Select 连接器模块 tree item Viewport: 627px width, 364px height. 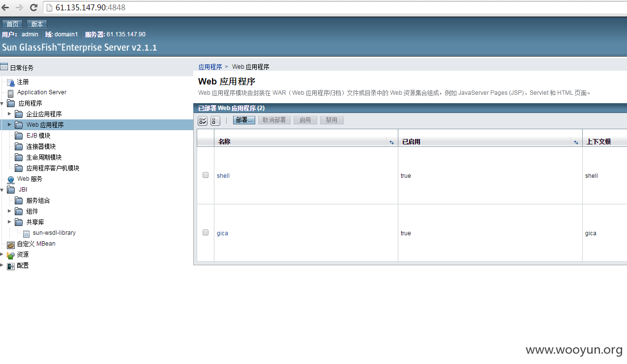pyautogui.click(x=41, y=146)
